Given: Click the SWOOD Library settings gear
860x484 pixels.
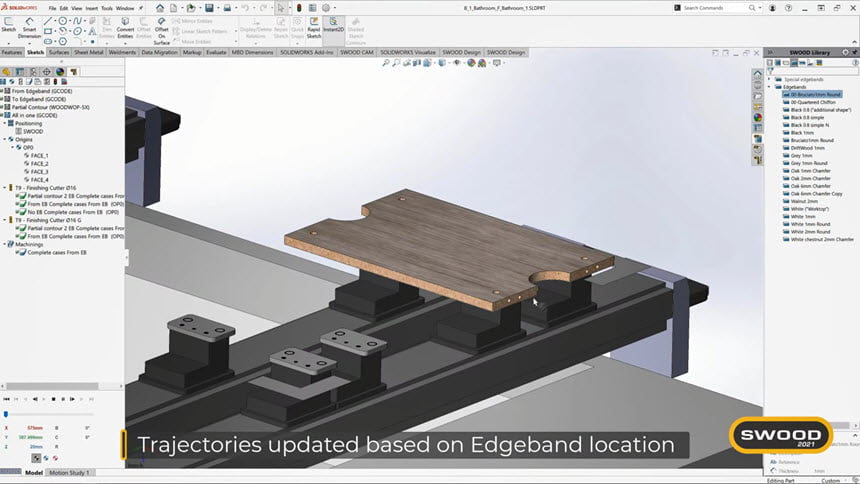Looking at the screenshot, I should tap(845, 52).
